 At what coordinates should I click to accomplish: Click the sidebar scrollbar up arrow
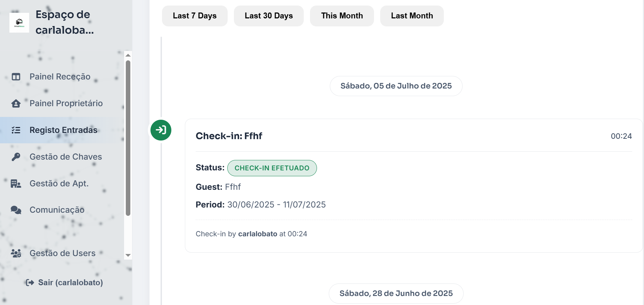128,55
